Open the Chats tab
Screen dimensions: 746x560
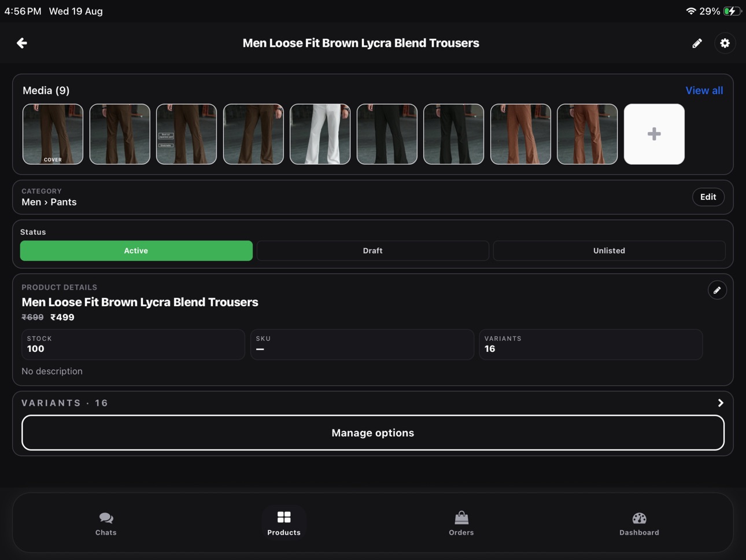pyautogui.click(x=106, y=524)
